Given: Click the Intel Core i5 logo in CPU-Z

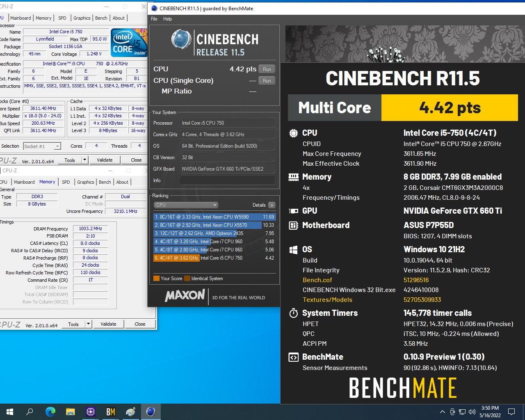Looking at the screenshot, I should pos(129,42).
